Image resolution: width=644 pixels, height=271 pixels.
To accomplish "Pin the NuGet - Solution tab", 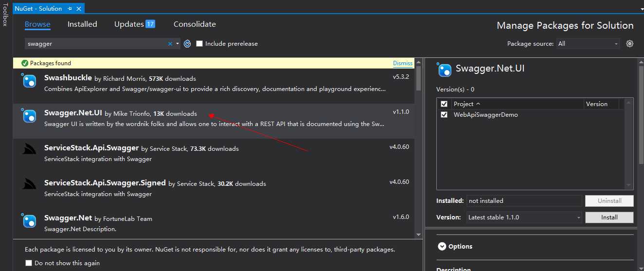I will coord(70,9).
